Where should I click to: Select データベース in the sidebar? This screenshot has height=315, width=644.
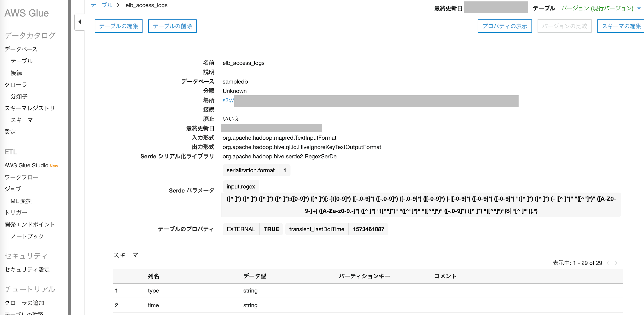[21, 49]
